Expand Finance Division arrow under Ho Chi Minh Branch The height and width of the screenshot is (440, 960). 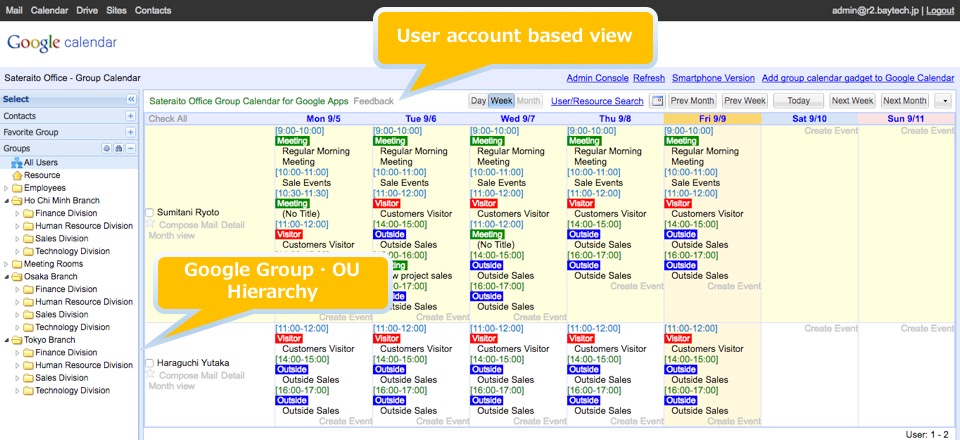point(17,214)
